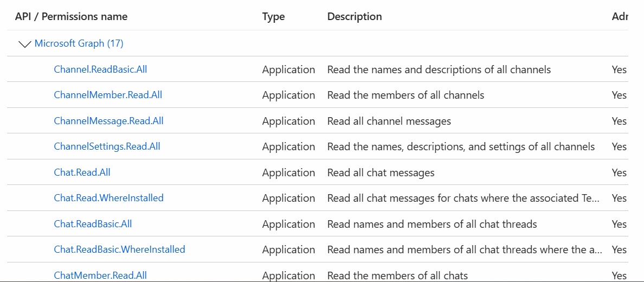Collapse the Microsoft Graph (17) group chevron
The height and width of the screenshot is (282, 644).
pyautogui.click(x=25, y=44)
